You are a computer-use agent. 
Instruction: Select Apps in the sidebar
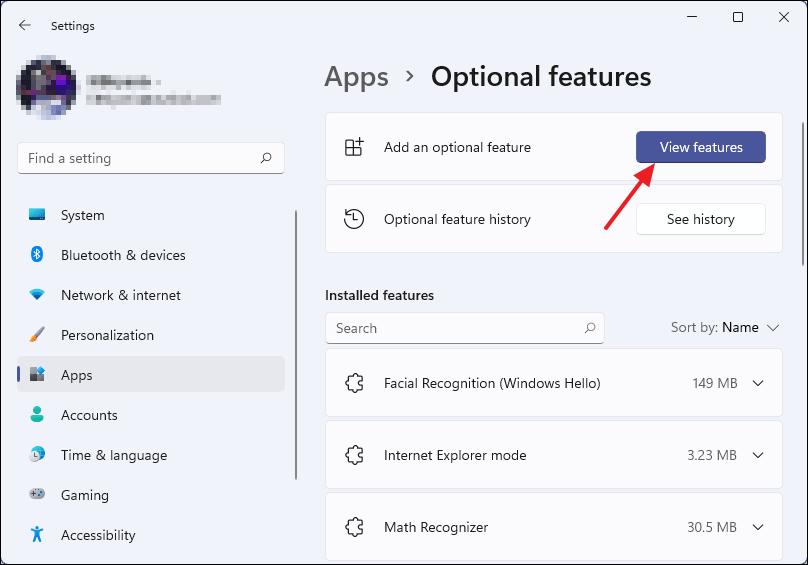tap(76, 375)
